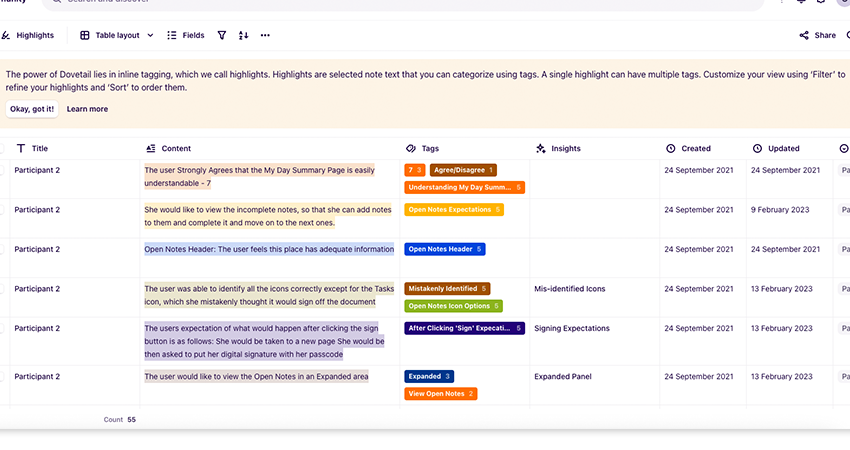Select the blue Open Notes Header tag
The image size is (850, 450).
(x=444, y=249)
